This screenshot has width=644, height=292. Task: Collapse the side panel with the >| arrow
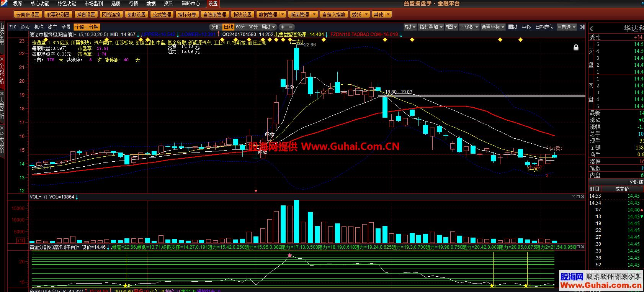click(582, 27)
